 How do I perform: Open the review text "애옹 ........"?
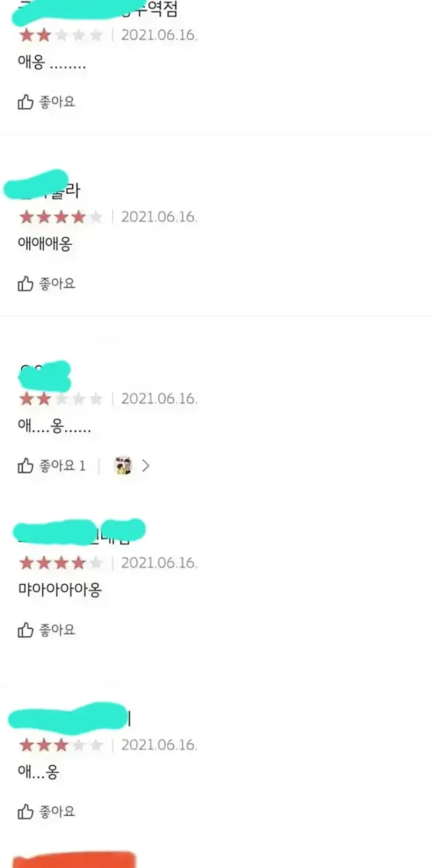[x=52, y=64]
